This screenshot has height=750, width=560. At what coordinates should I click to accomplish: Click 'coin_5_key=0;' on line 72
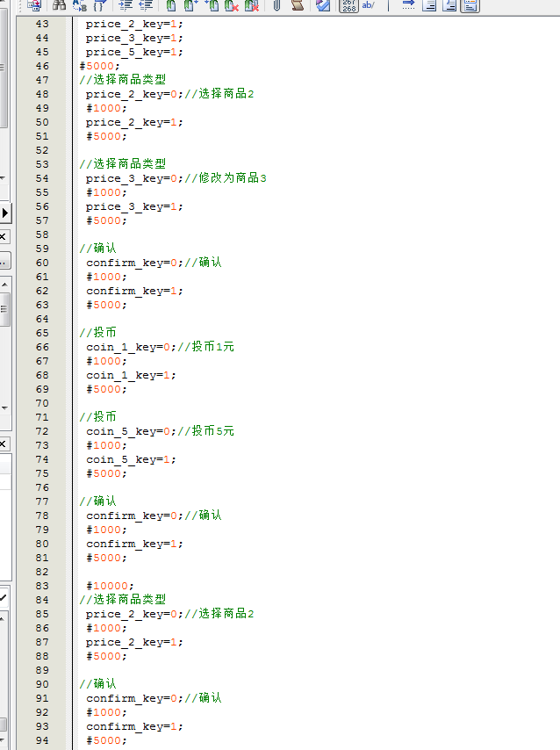pos(131,431)
